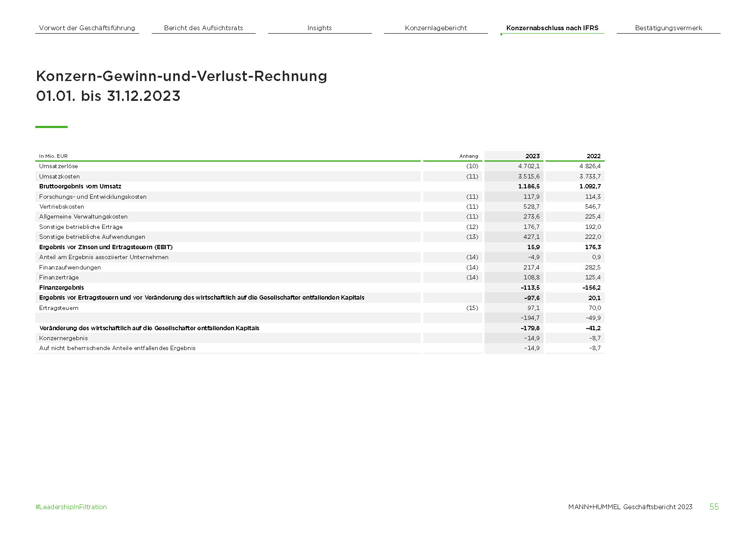Viewport: 756px width, 535px height.
Task: Click the In Mio. EUR header label
Action: [53, 156]
